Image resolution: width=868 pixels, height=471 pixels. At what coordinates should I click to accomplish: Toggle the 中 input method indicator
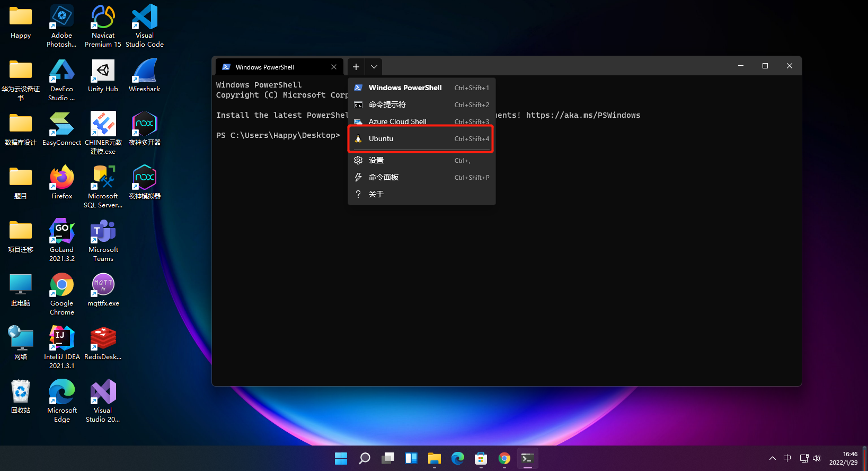787,458
